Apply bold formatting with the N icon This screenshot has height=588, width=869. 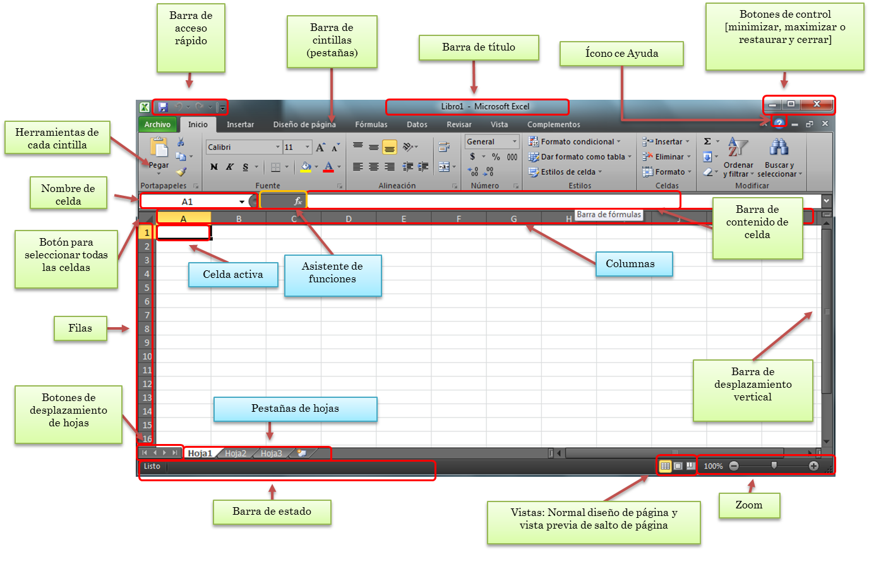[x=213, y=167]
